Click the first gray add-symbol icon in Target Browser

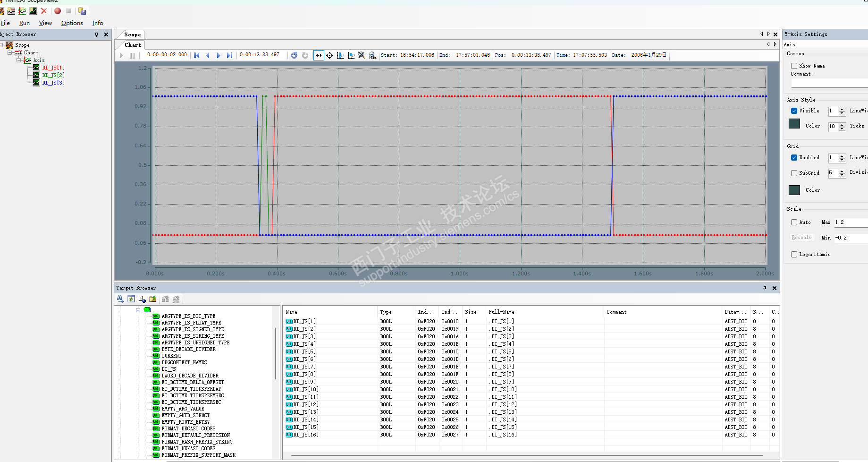point(165,299)
